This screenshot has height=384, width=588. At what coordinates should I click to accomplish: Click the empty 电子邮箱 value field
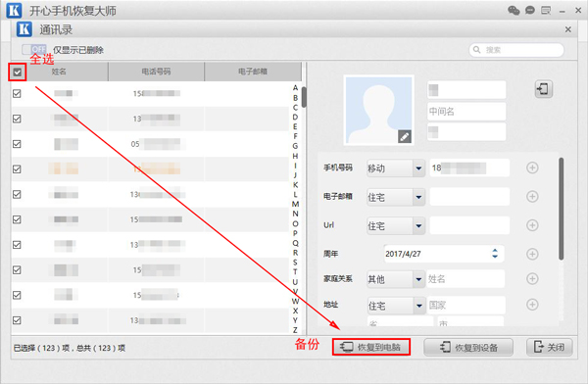point(469,197)
